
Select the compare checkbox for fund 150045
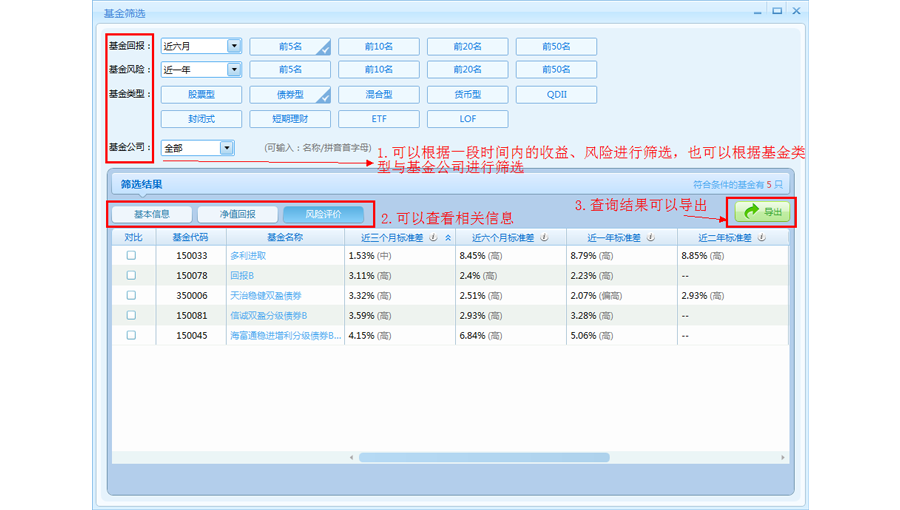131,336
